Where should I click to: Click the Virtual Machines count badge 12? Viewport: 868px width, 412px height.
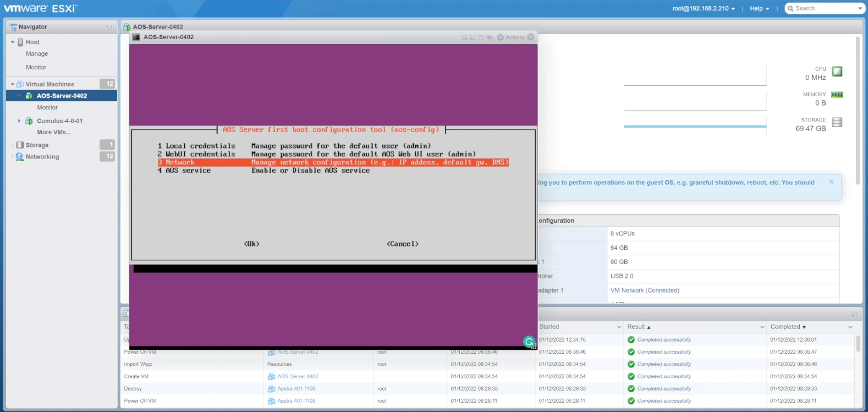tap(107, 84)
